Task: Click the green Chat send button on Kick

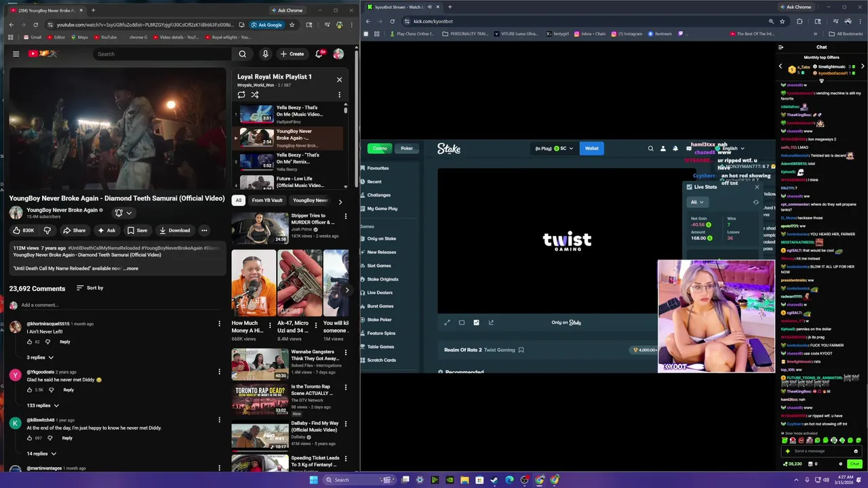Action: [854, 464]
